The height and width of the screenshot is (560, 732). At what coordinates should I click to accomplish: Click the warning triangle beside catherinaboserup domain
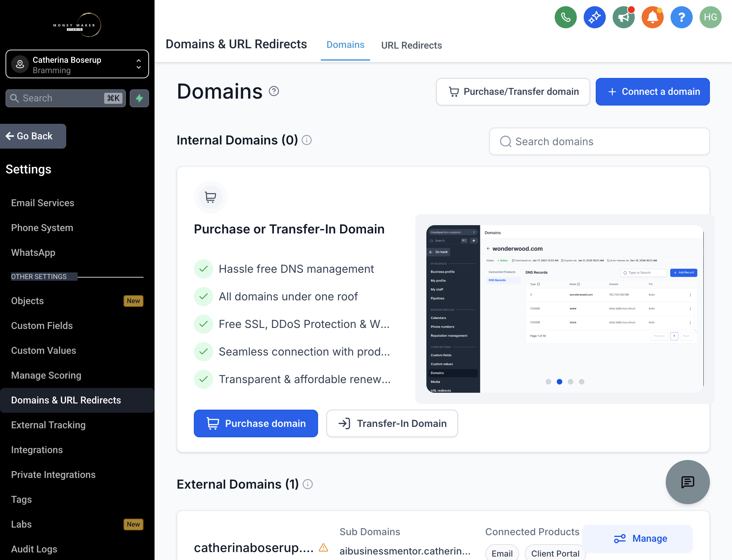[323, 547]
